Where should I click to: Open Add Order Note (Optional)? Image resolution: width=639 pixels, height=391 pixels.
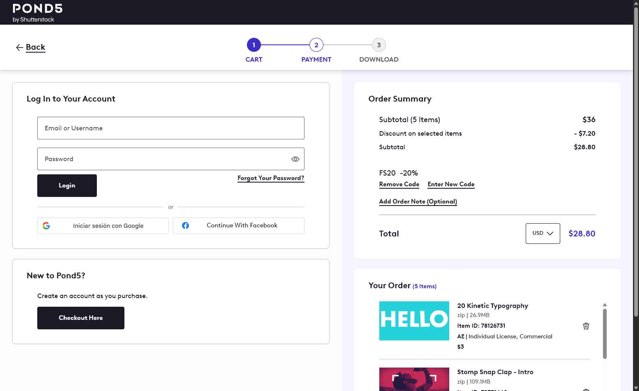click(x=418, y=201)
